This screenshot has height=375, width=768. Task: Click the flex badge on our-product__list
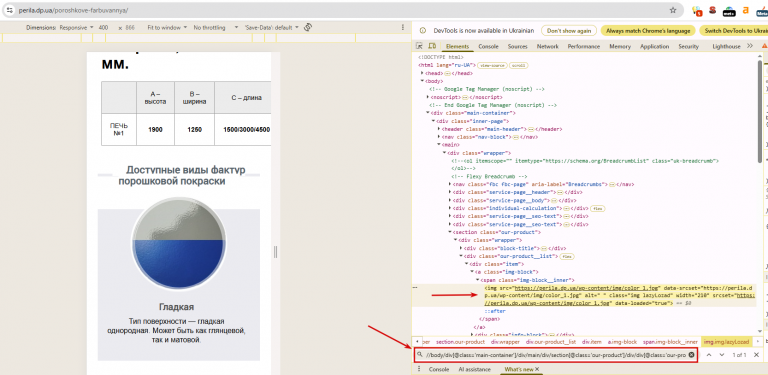point(568,256)
